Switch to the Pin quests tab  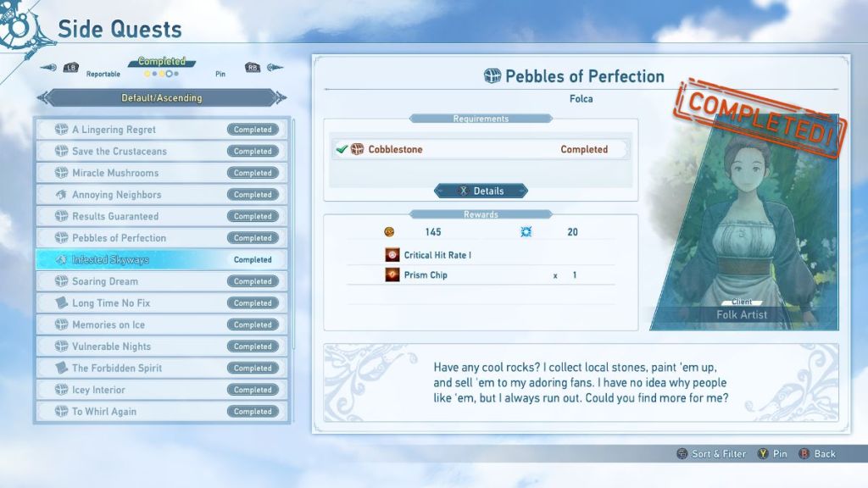[x=220, y=75]
